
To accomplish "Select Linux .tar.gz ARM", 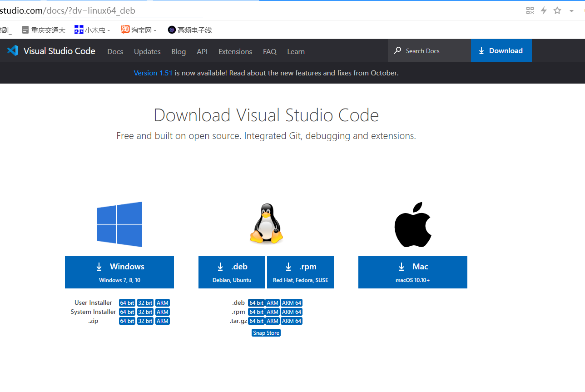I will [273, 321].
